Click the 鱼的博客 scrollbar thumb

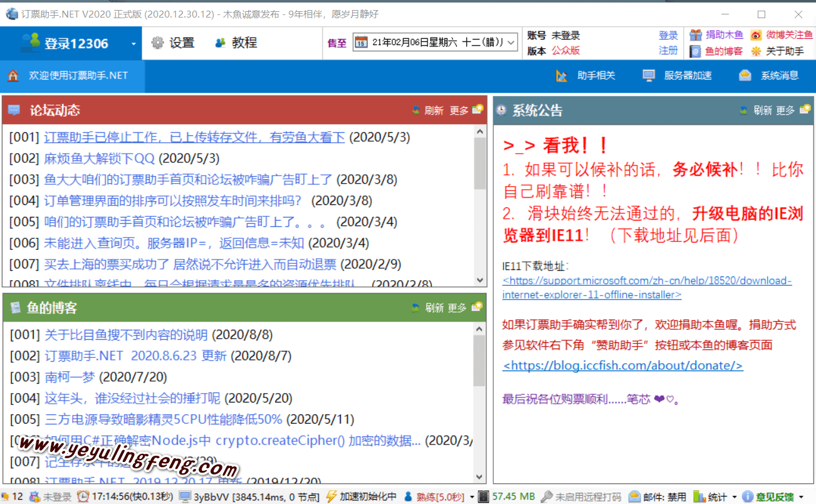480,361
